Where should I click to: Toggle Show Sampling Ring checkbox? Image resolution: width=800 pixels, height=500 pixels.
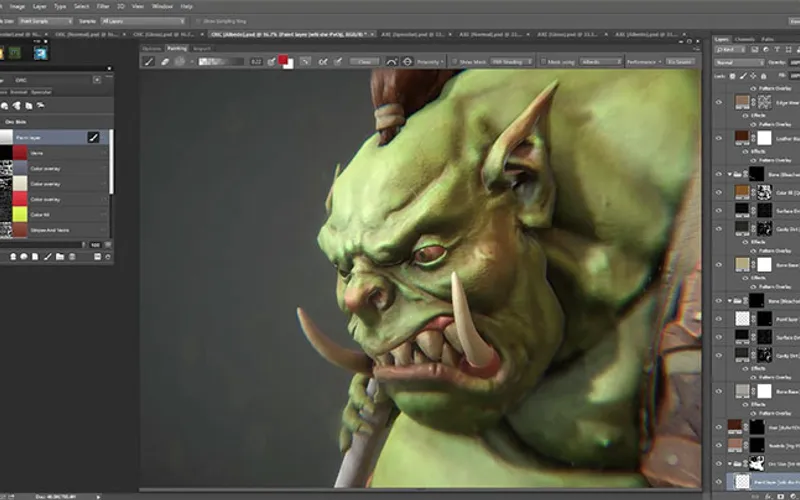pos(198,21)
